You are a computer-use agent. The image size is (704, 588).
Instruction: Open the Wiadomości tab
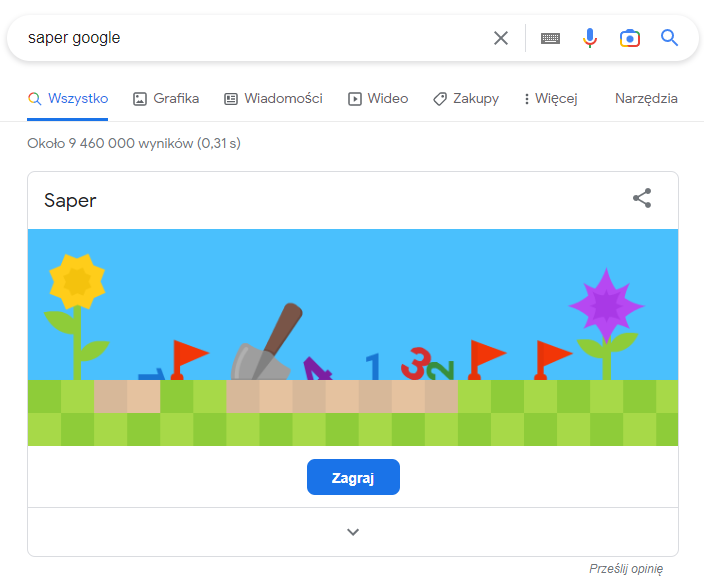point(273,98)
